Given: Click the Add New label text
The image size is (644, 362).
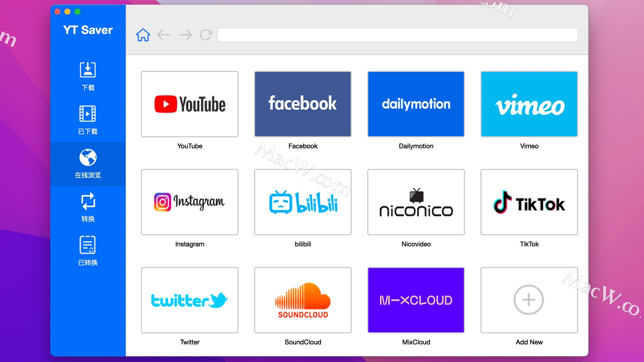Looking at the screenshot, I should click(x=529, y=342).
